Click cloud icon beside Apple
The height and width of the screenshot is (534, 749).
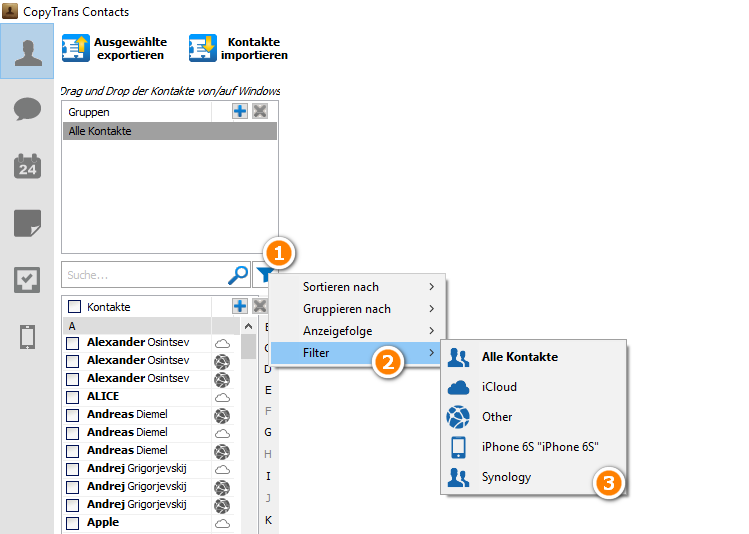[222, 523]
